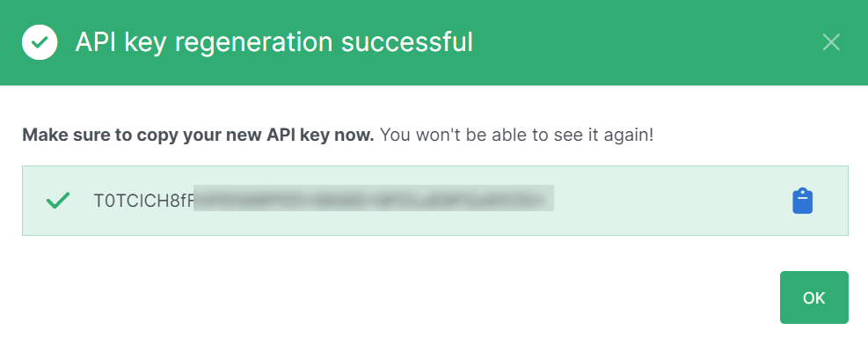Copy the API key with the clipboard icon
The image size is (868, 345).
[x=802, y=201]
